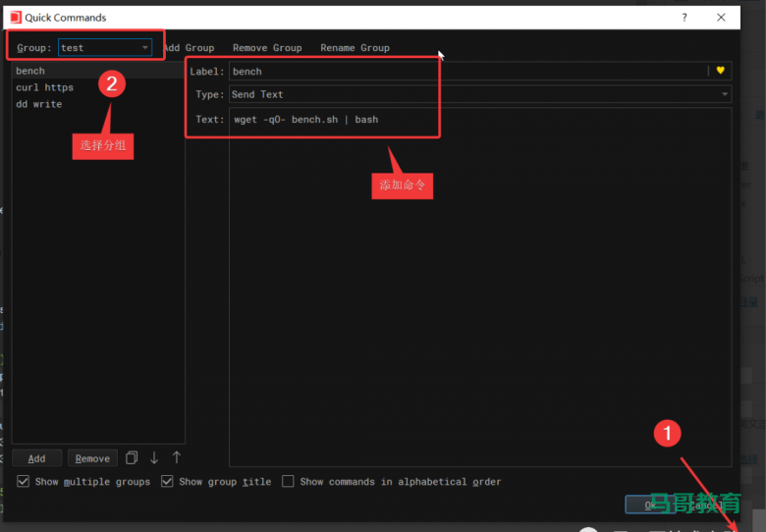Image resolution: width=766 pixels, height=532 pixels.
Task: Click Remove Group
Action: pos(267,47)
